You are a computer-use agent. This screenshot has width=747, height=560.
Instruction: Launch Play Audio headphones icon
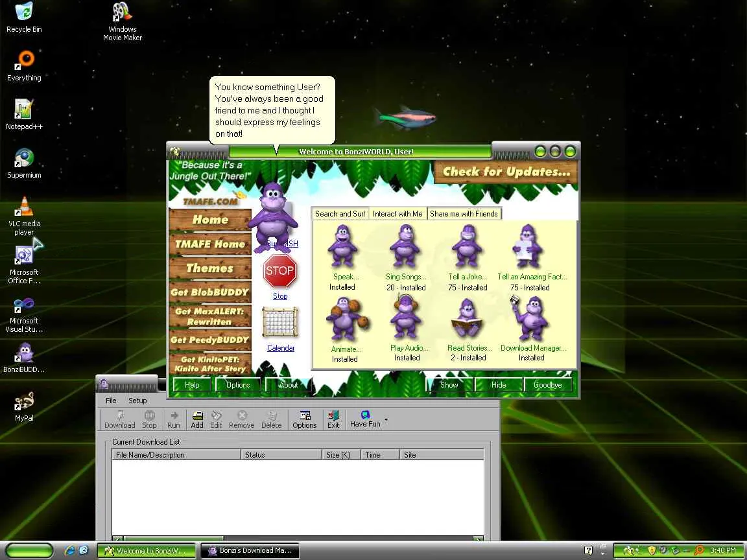tap(405, 317)
